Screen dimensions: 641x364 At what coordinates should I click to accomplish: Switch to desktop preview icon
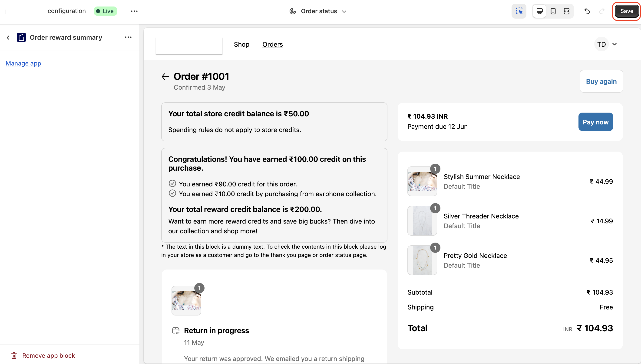tap(539, 11)
